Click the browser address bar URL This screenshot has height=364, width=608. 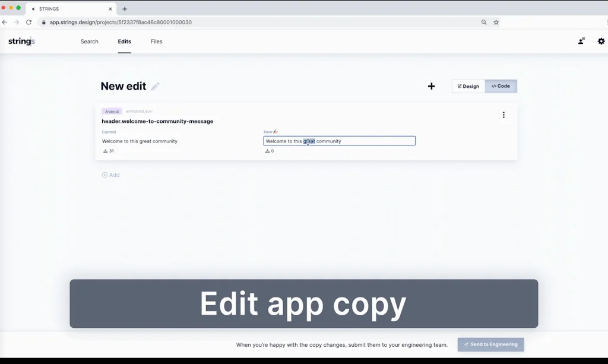click(x=121, y=22)
